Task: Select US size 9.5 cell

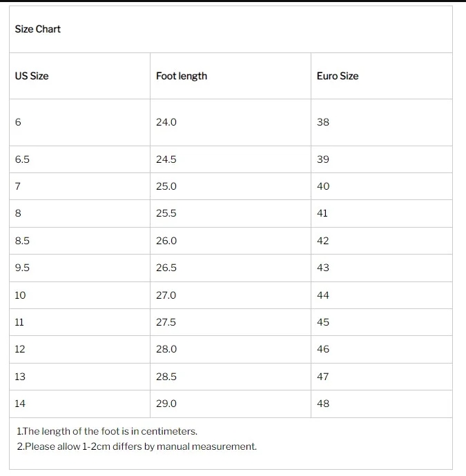Action: (79, 268)
